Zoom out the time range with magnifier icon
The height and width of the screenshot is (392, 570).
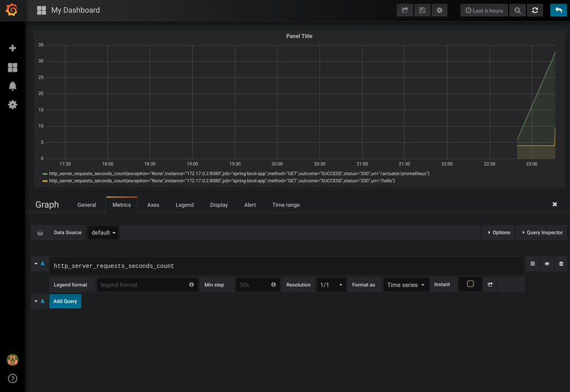(x=517, y=10)
